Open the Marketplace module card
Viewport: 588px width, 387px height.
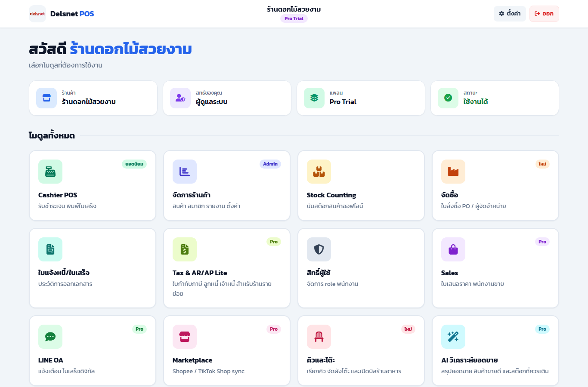click(x=227, y=351)
